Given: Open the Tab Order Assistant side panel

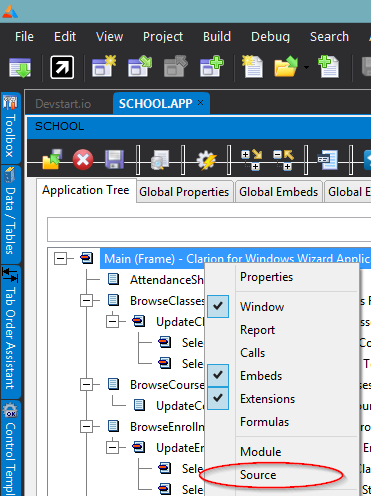Looking at the screenshot, I should [11, 331].
